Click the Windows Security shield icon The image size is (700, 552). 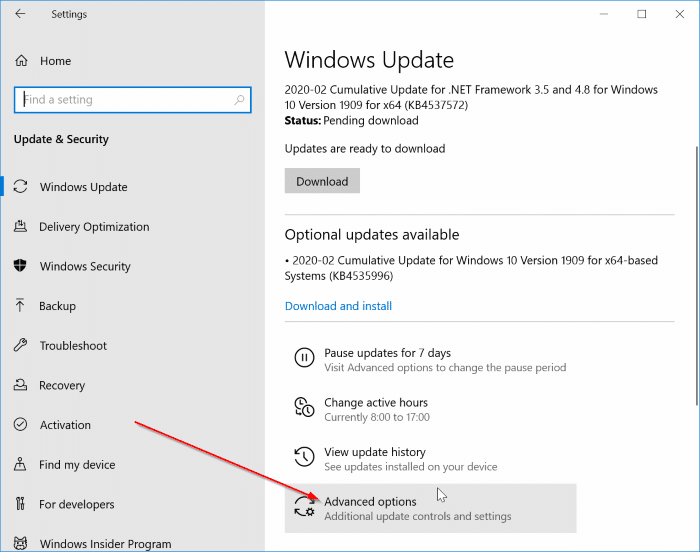click(20, 266)
